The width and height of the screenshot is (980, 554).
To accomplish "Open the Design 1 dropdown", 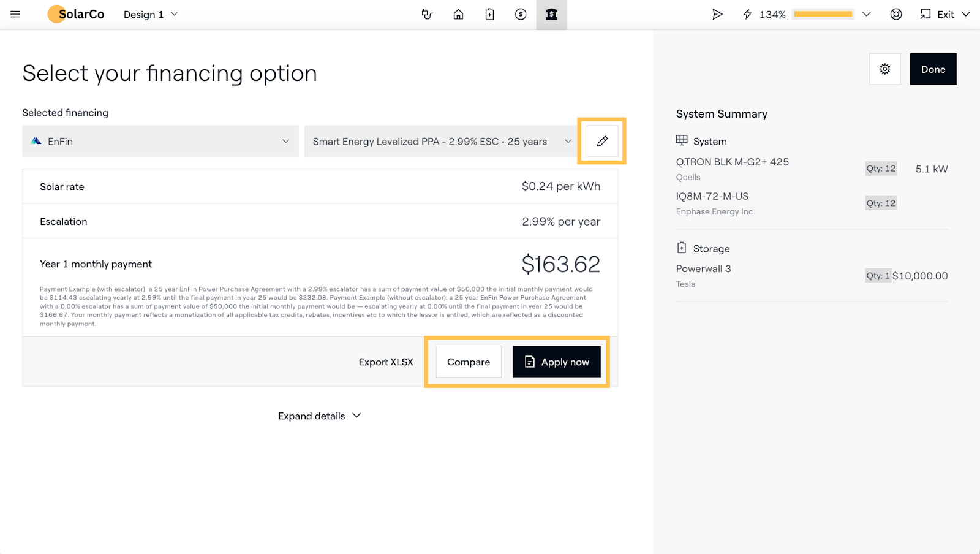I will 151,14.
